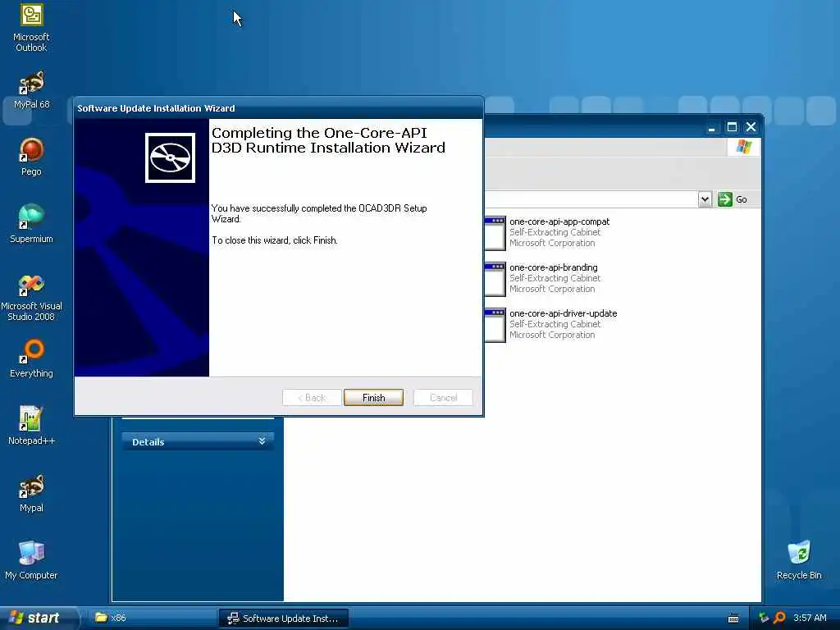Click the on-screen keyboard icon in taskbar

(733, 619)
